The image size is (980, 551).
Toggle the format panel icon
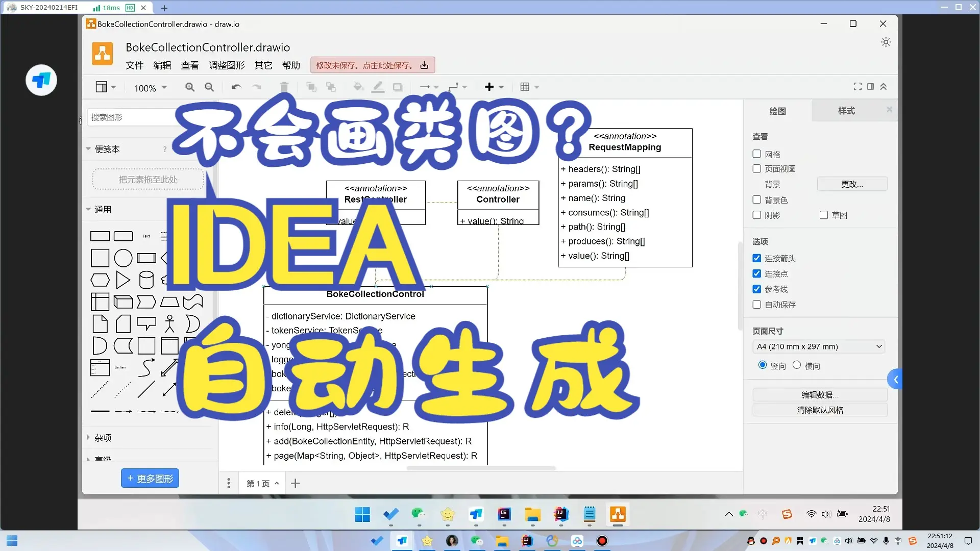(x=870, y=87)
